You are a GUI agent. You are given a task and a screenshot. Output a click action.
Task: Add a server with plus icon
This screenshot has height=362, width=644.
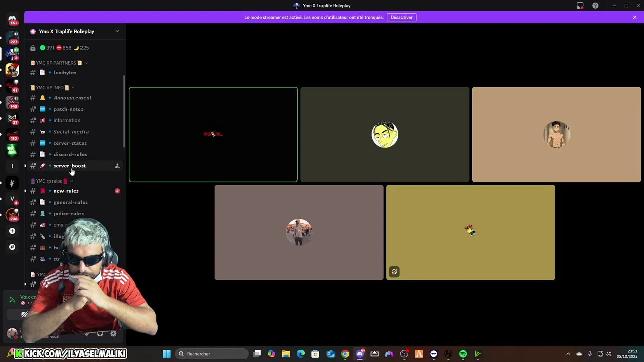(12, 231)
